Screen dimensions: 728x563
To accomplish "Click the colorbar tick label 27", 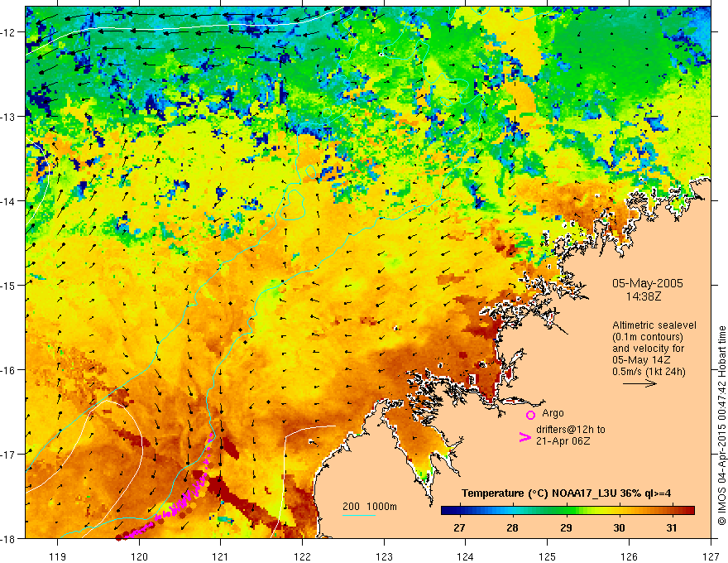I will point(459,527).
